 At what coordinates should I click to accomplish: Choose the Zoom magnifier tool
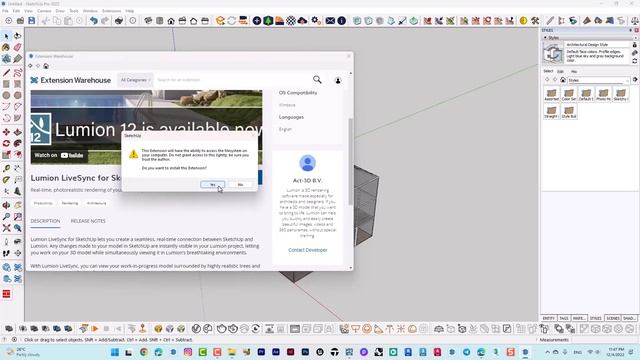click(6, 217)
